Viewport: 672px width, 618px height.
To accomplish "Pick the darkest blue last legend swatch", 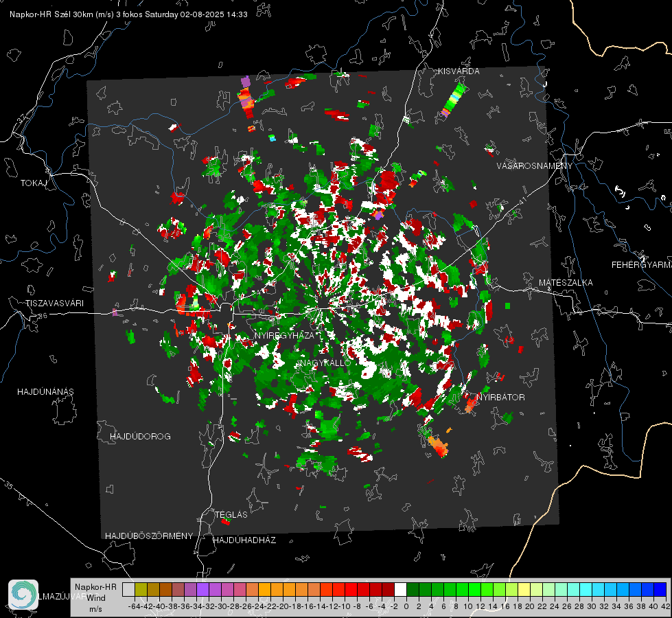I will pos(660,589).
